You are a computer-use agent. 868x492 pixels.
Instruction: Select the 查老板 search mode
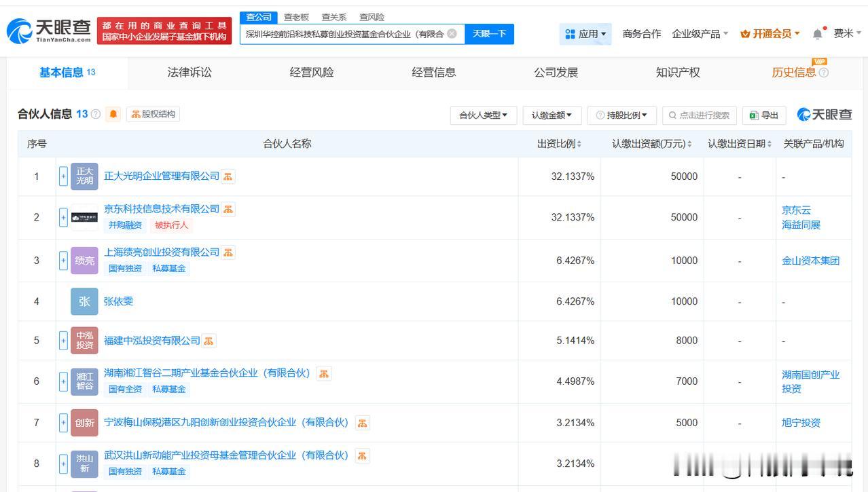click(x=296, y=18)
